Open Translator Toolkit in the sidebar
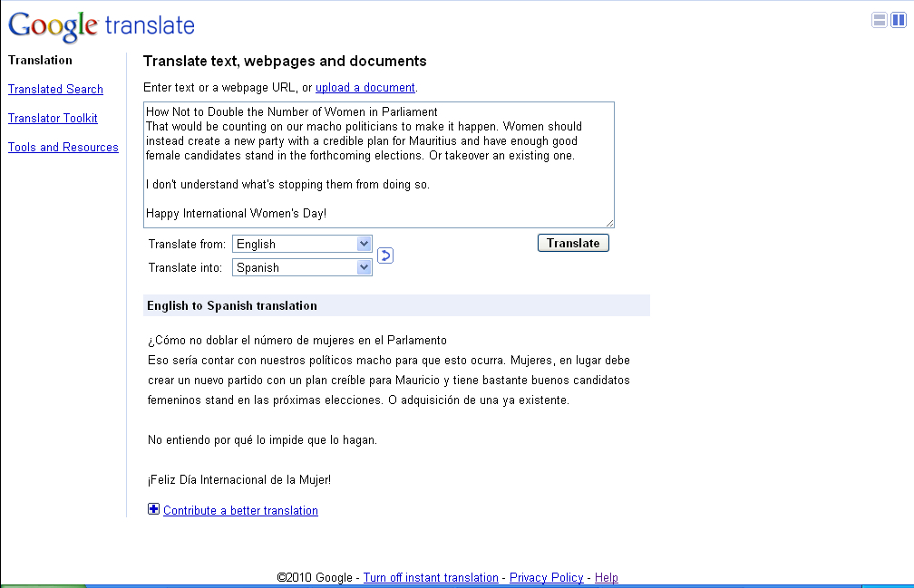Image resolution: width=914 pixels, height=588 pixels. [x=53, y=118]
